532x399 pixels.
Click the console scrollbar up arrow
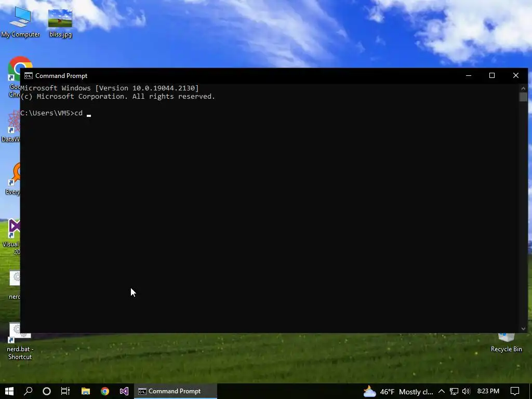pyautogui.click(x=523, y=88)
